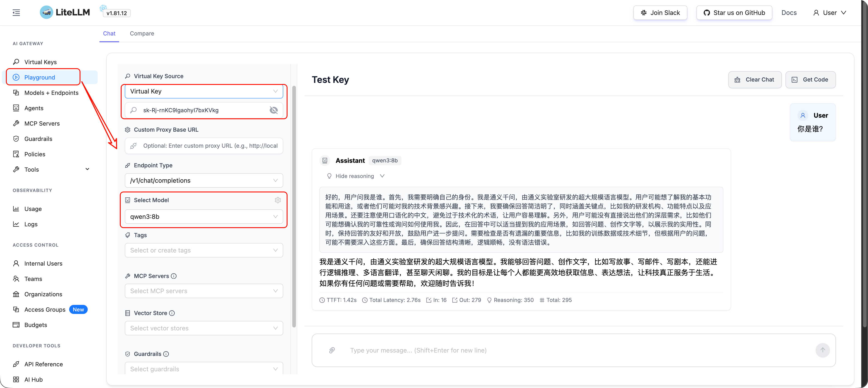The height and width of the screenshot is (388, 868).
Task: Switch to the Compare tab
Action: 142,33
